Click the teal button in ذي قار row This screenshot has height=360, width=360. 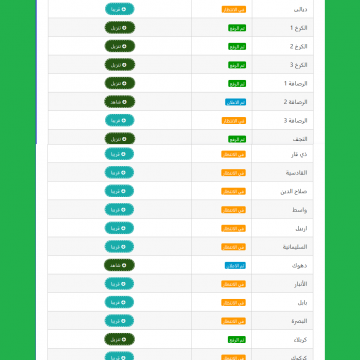pos(119,154)
